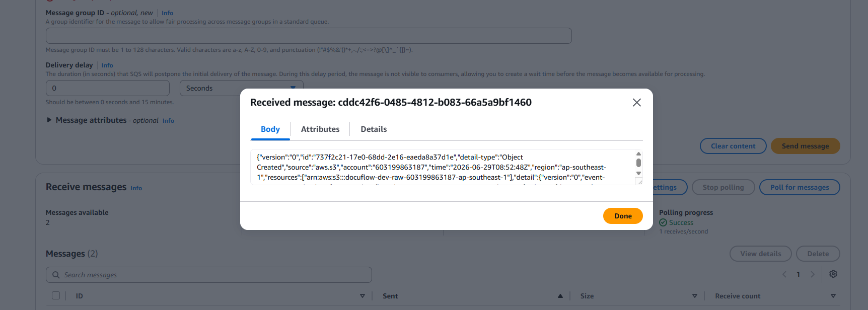Click the message body scrollbar thumb
The image size is (868, 310).
(638, 163)
